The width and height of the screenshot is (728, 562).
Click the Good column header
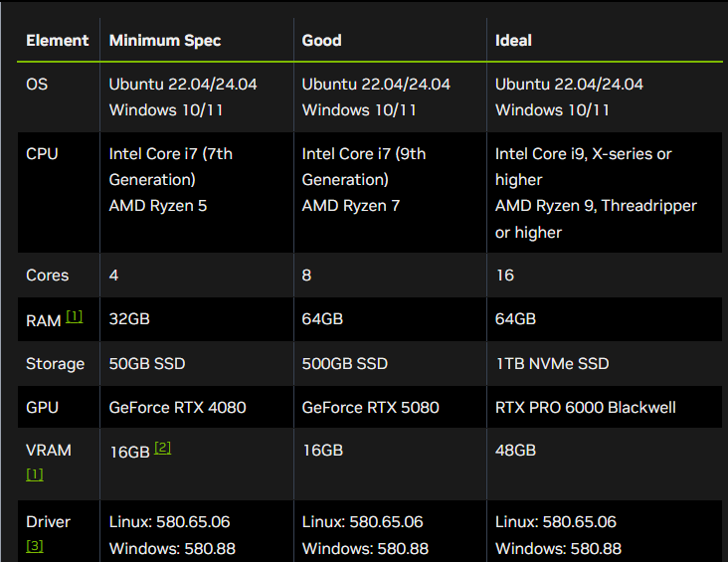pyautogui.click(x=321, y=41)
